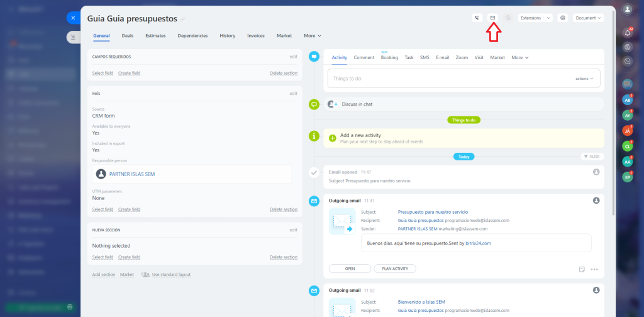Open the Document dropdown menu
The height and width of the screenshot is (317, 644).
[x=588, y=18]
